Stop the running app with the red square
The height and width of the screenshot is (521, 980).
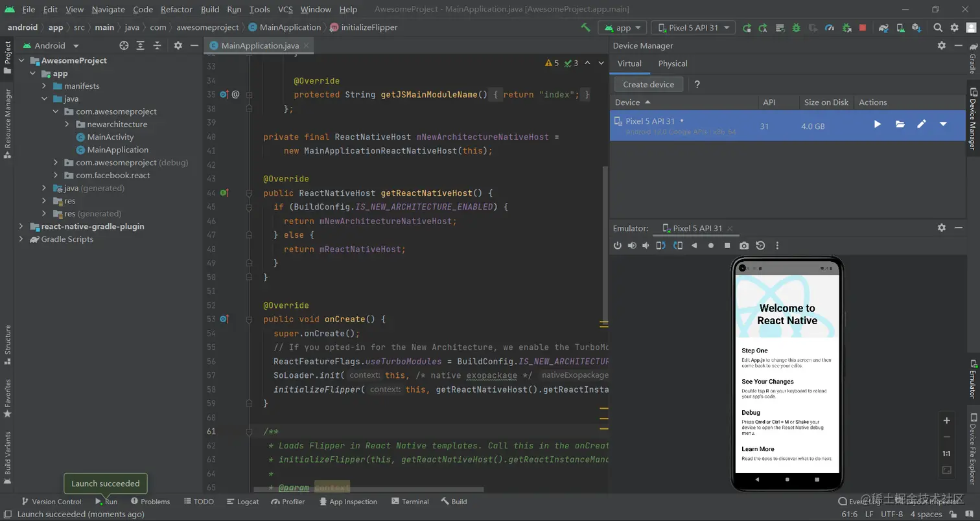(863, 28)
